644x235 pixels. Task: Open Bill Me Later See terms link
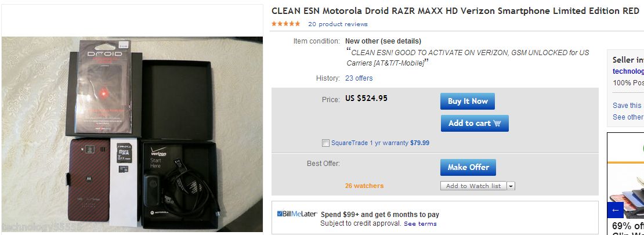[x=420, y=223]
